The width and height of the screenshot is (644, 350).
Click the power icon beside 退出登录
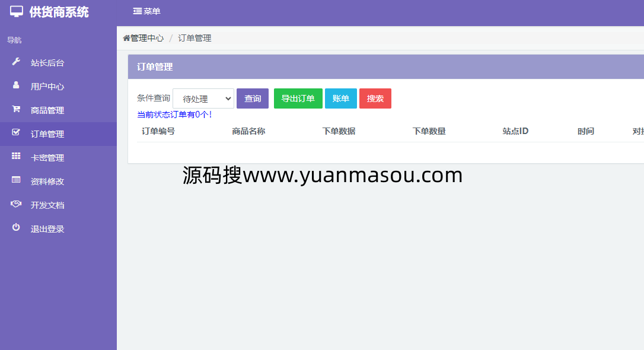point(16,228)
